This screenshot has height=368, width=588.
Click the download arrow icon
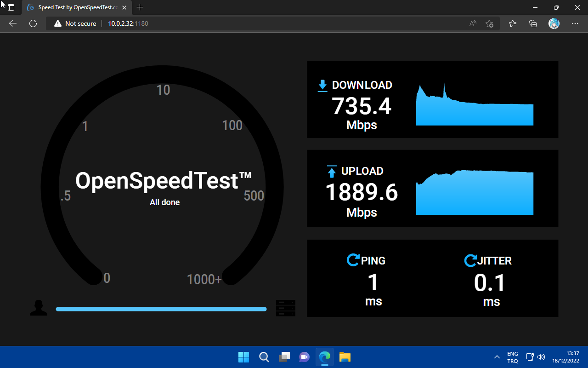click(x=322, y=86)
